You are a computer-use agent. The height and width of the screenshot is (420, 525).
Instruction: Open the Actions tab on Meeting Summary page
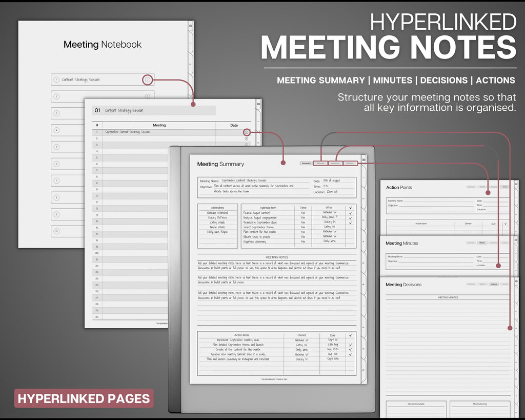click(x=350, y=164)
